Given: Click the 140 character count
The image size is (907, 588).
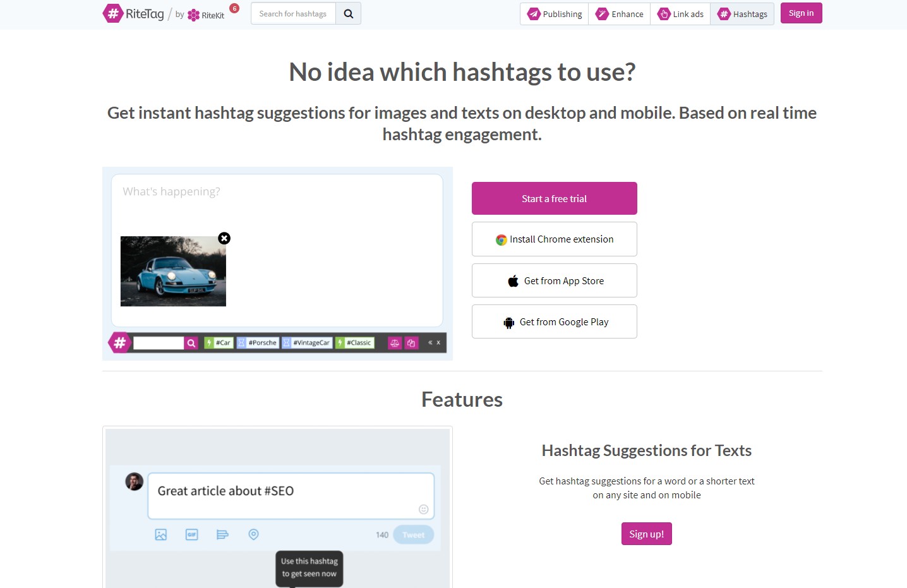Looking at the screenshot, I should (382, 535).
